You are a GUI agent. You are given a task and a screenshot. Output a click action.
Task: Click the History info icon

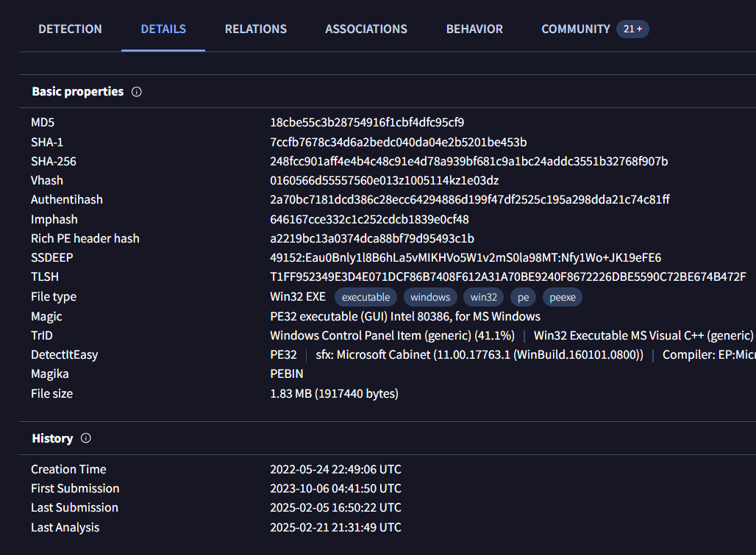click(86, 438)
